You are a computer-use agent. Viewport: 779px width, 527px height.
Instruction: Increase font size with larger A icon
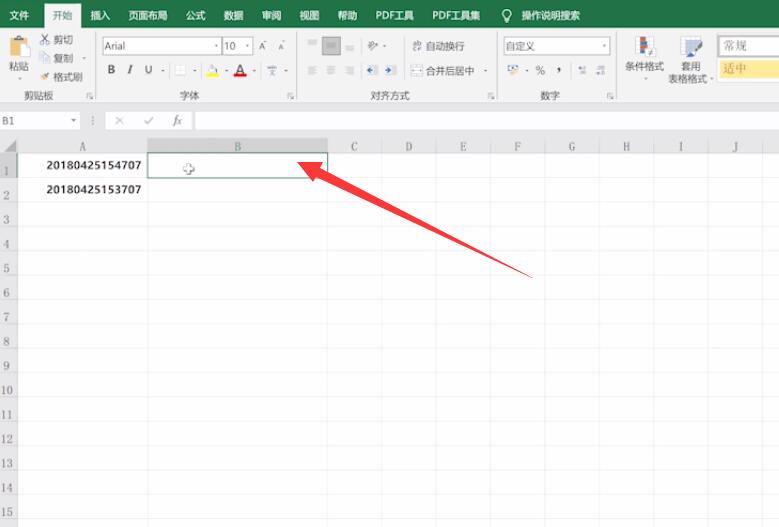pyautogui.click(x=263, y=46)
